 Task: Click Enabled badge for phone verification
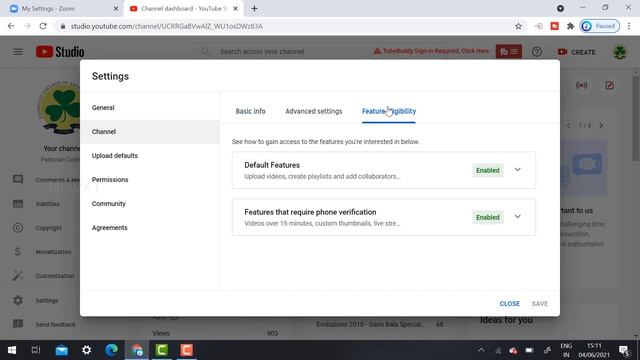(488, 217)
